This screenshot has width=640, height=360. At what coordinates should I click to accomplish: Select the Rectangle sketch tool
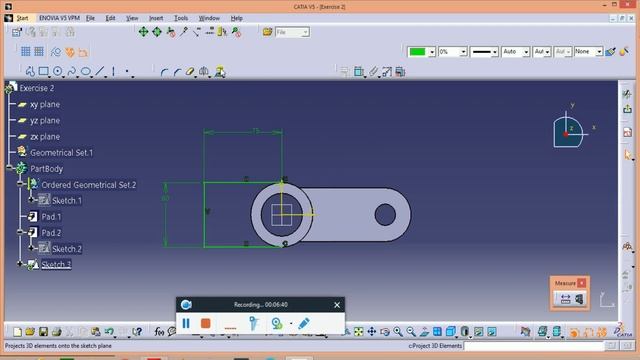[43, 71]
